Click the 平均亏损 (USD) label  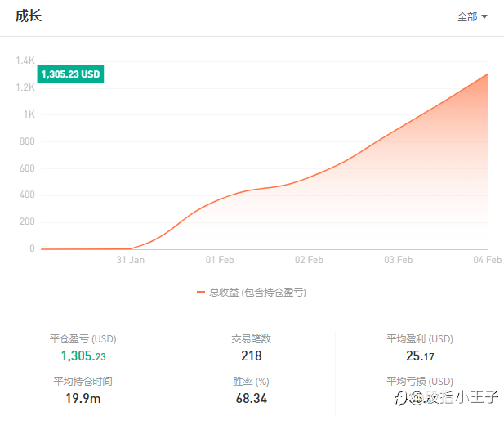point(420,381)
